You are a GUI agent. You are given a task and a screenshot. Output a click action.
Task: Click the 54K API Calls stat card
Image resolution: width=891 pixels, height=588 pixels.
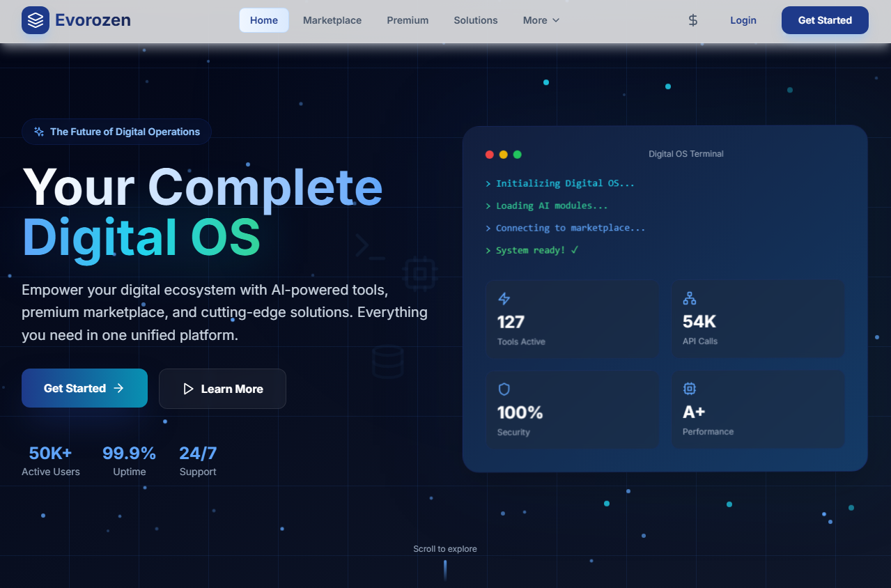pos(757,319)
